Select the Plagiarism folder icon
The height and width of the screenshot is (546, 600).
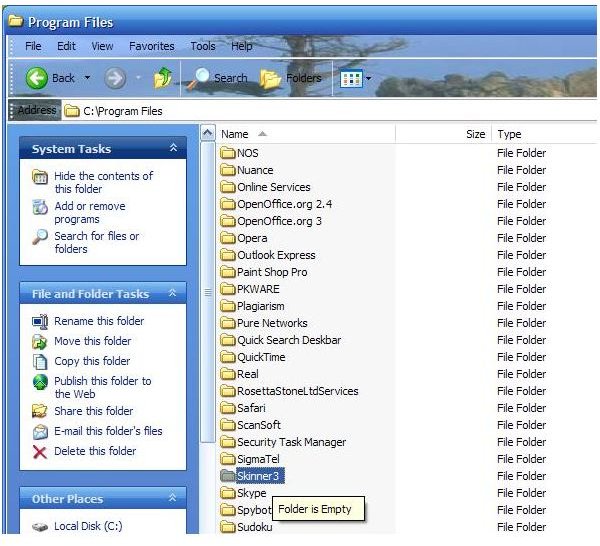click(228, 306)
